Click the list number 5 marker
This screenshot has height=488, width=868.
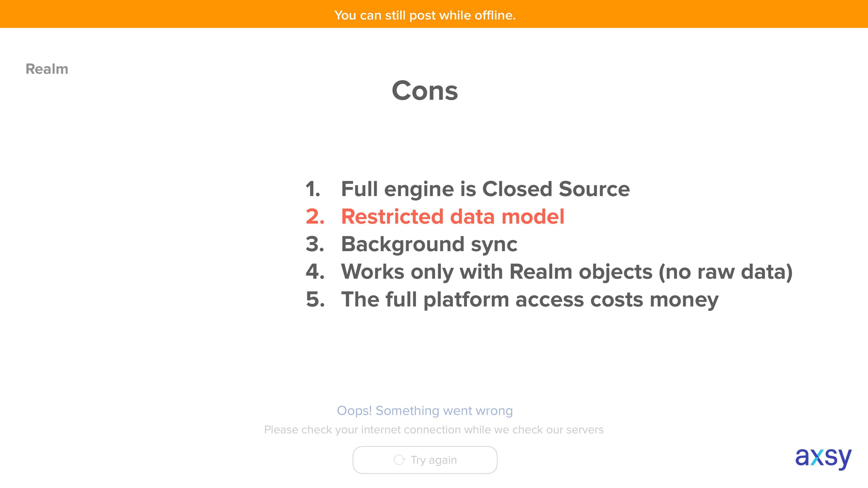coord(315,299)
